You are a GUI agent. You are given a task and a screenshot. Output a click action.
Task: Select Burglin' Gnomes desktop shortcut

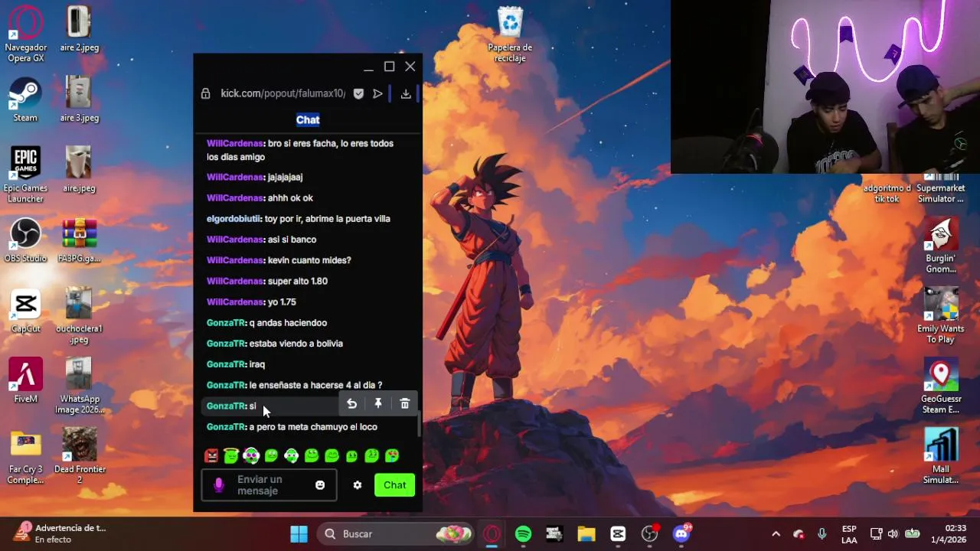click(941, 246)
